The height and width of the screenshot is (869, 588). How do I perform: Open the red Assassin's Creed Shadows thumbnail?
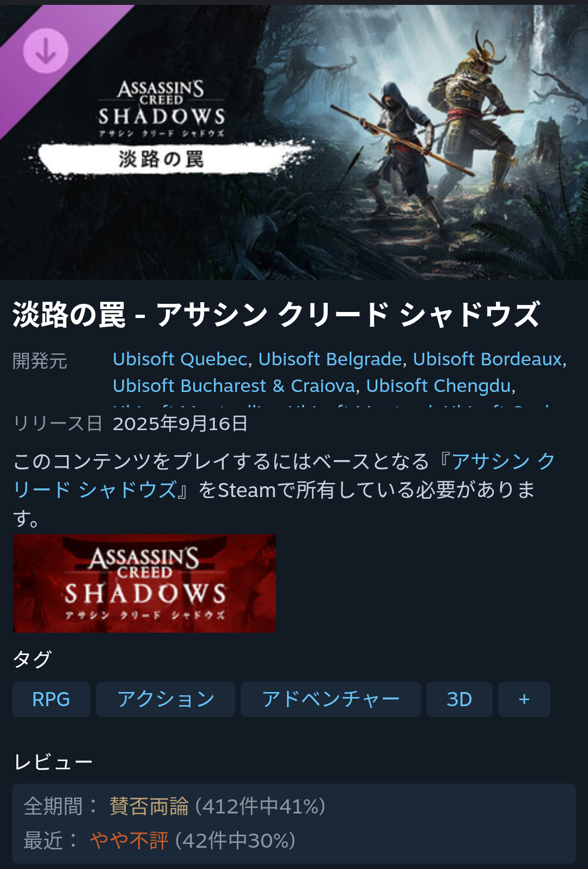click(144, 583)
